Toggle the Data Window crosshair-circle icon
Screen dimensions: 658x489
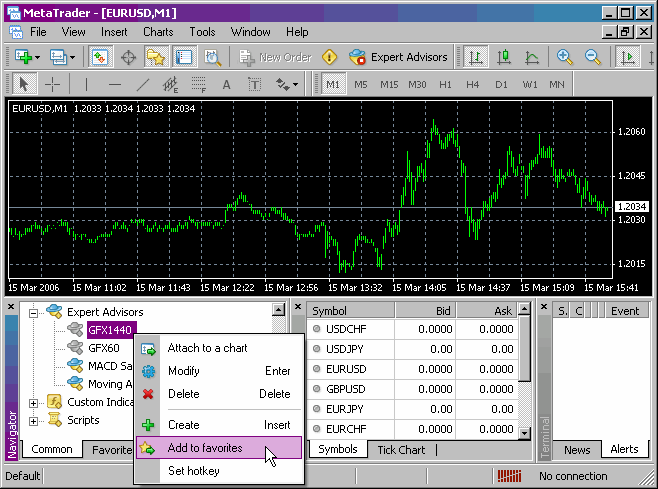[x=128, y=57]
